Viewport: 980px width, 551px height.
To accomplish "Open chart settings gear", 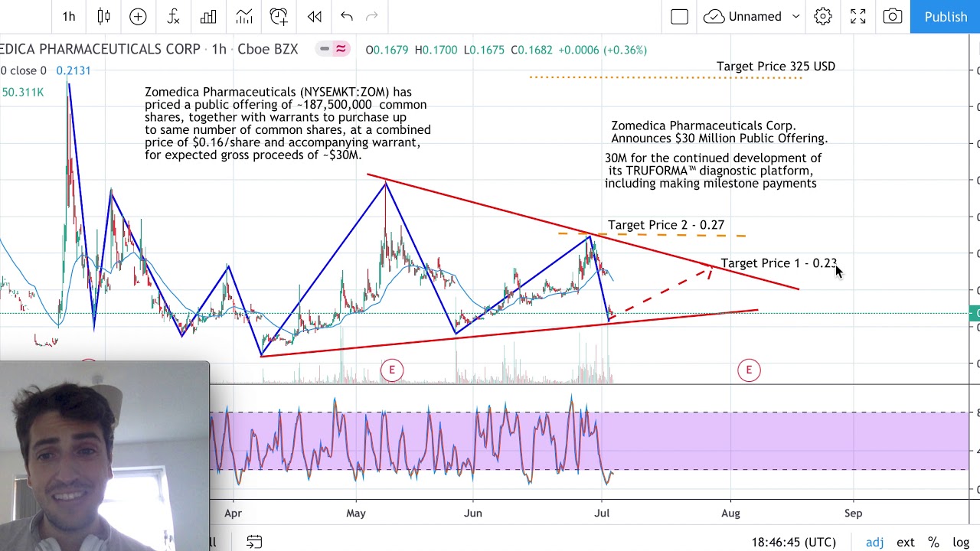I will tap(823, 16).
